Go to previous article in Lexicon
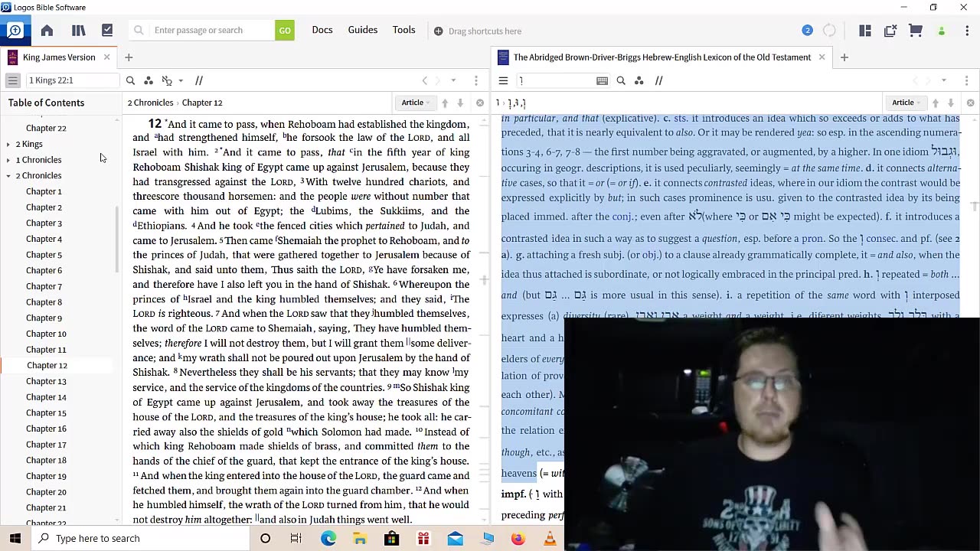 (936, 103)
